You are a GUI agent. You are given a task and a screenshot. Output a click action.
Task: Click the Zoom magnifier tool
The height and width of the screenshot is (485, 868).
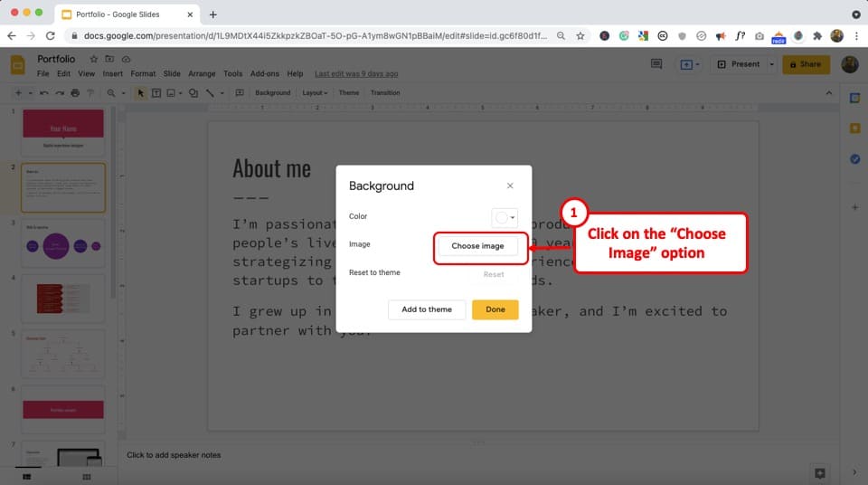point(111,93)
